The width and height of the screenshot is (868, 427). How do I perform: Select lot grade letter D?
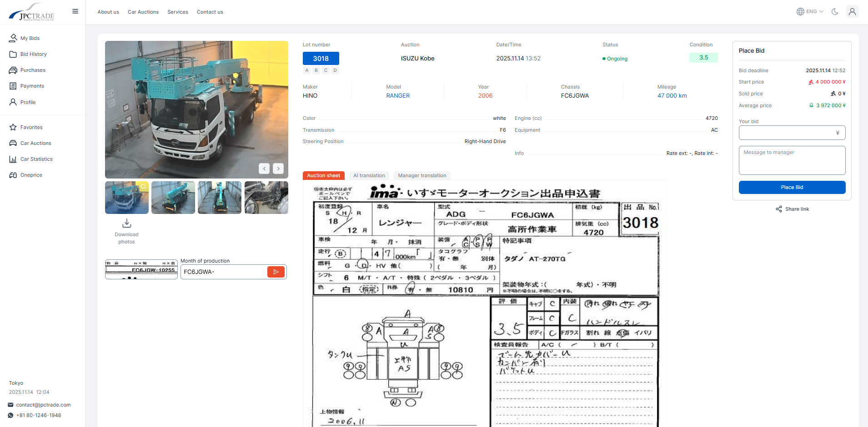click(x=335, y=70)
